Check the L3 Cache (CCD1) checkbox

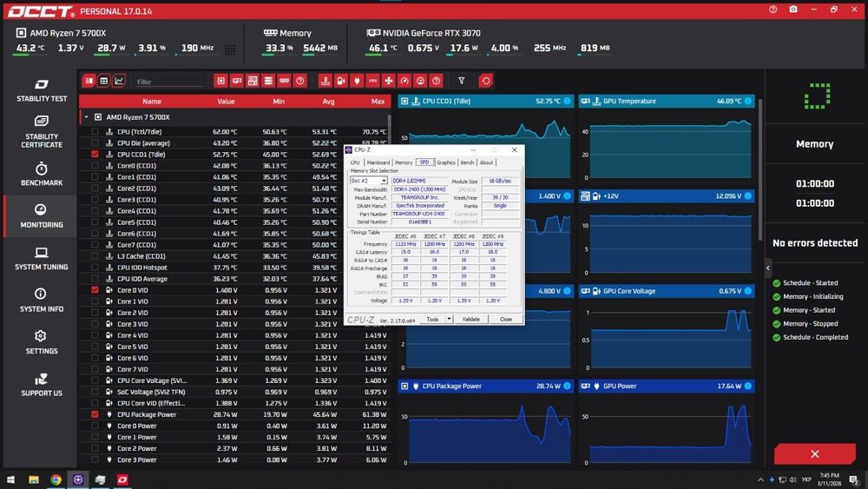tap(95, 256)
